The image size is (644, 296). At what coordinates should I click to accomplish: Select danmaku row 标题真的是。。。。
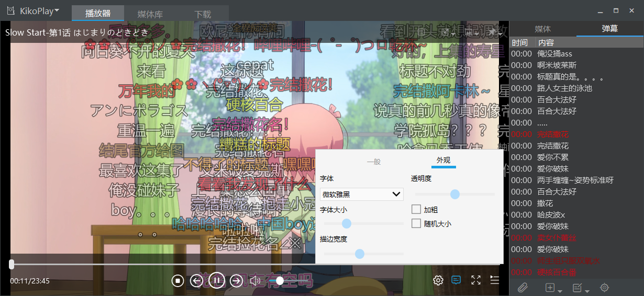576,77
